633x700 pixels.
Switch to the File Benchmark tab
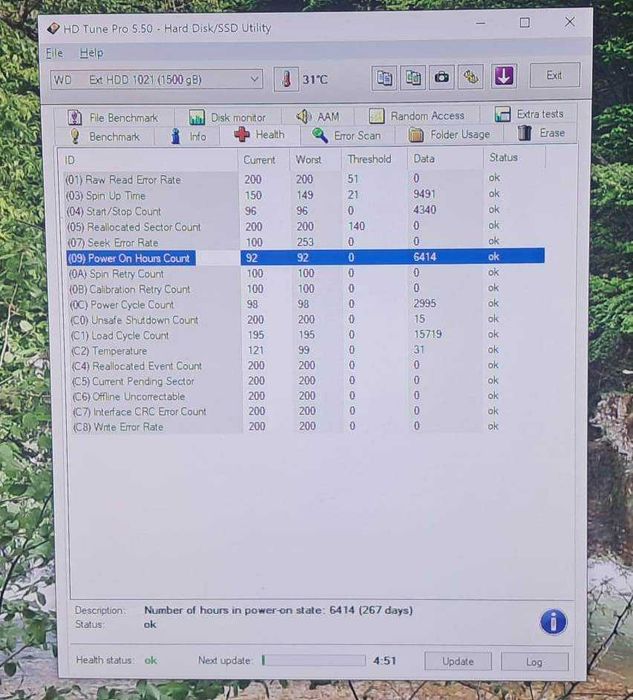tap(113, 118)
